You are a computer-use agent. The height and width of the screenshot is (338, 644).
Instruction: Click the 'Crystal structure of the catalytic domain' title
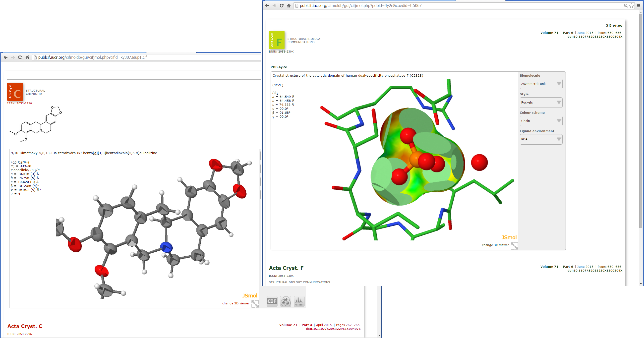point(348,75)
